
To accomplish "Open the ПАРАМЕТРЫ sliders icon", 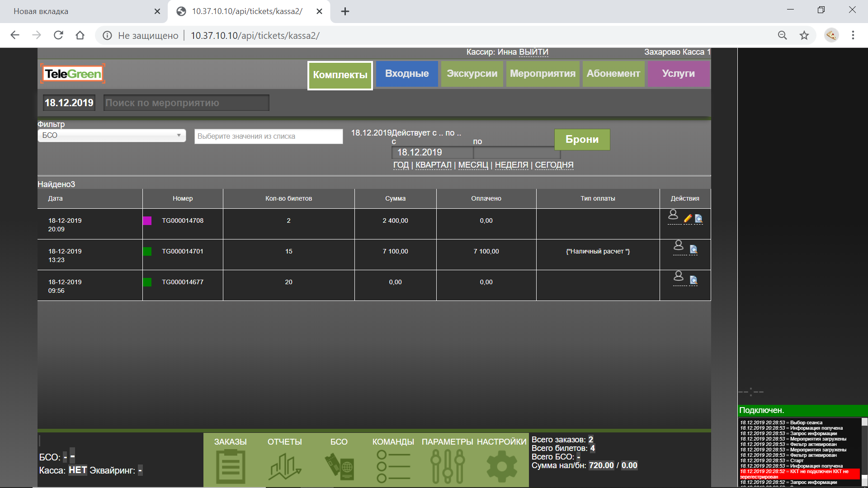I will pyautogui.click(x=447, y=465).
